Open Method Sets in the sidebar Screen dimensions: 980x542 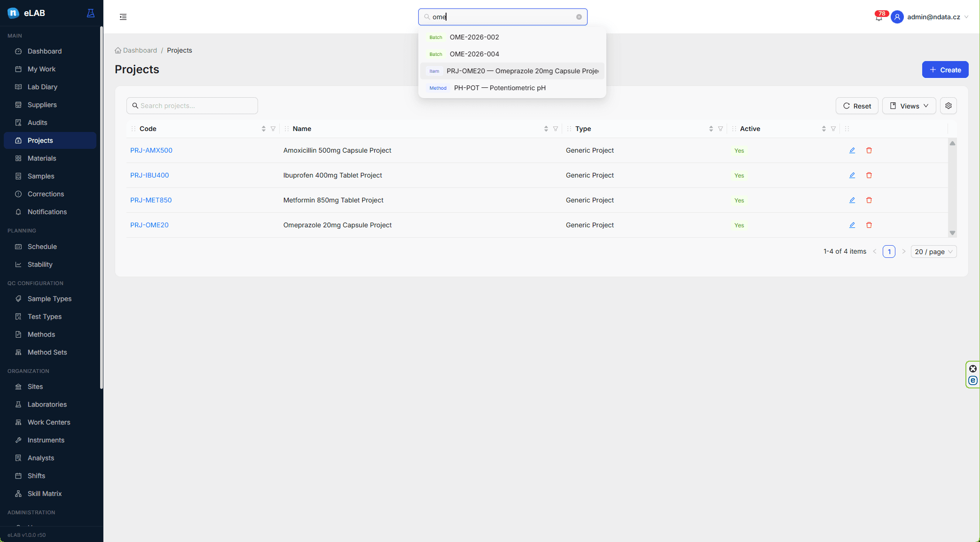coord(50,352)
